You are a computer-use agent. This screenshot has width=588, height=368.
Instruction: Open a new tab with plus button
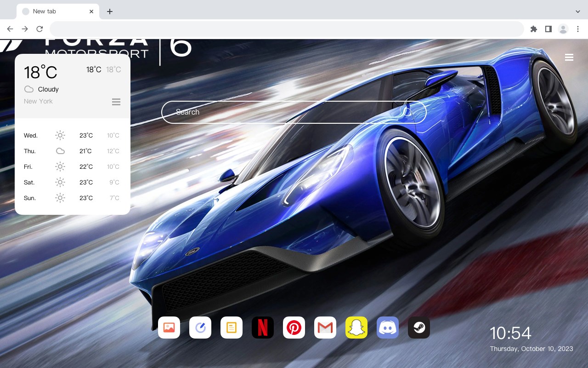pyautogui.click(x=109, y=11)
